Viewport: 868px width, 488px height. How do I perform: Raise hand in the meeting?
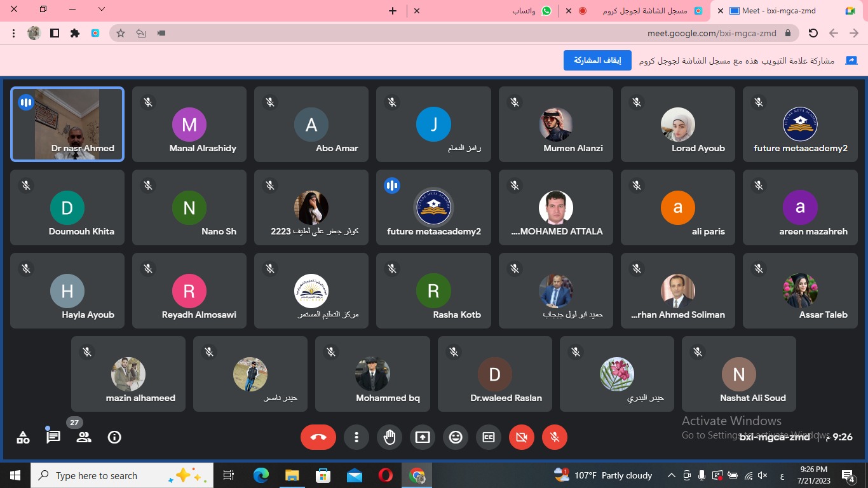click(x=390, y=437)
